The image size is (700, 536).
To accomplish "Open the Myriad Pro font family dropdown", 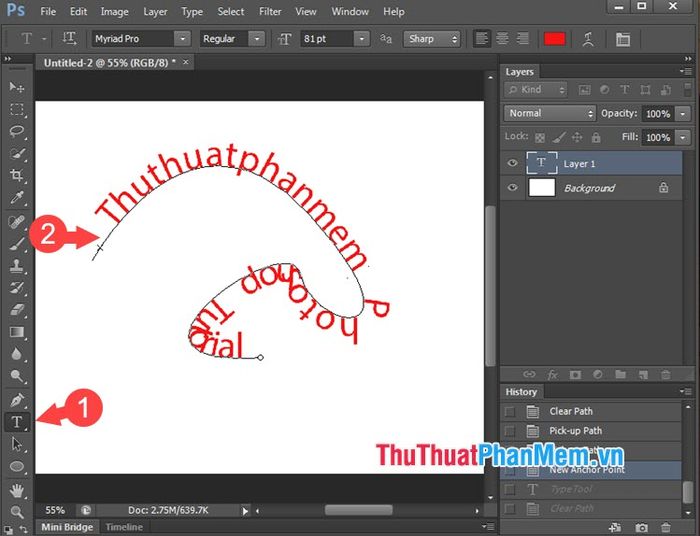I will click(183, 39).
